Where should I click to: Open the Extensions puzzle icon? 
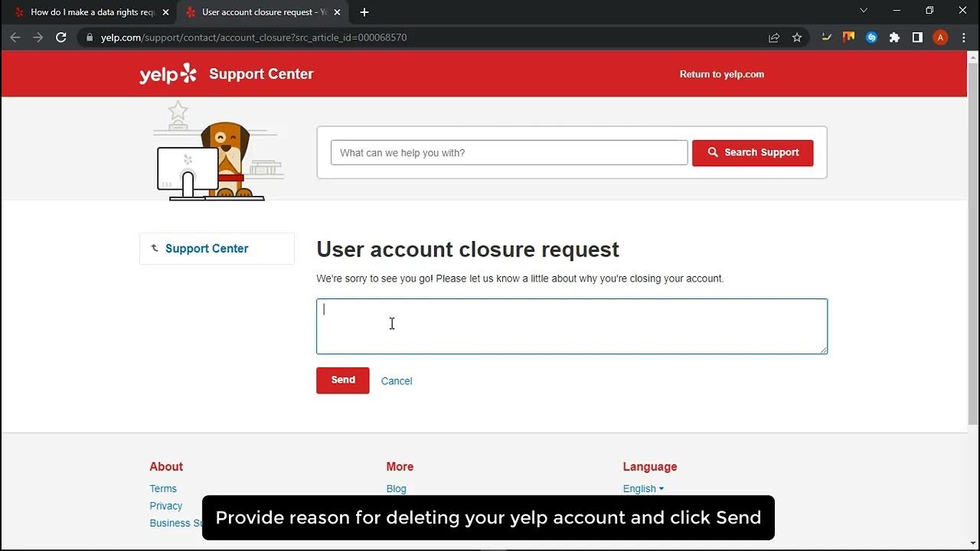tap(894, 37)
